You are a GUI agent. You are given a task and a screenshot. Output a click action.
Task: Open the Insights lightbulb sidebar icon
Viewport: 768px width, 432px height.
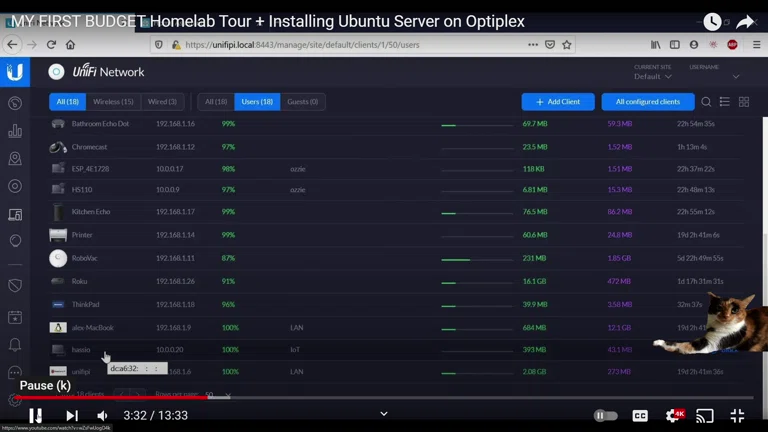15,241
